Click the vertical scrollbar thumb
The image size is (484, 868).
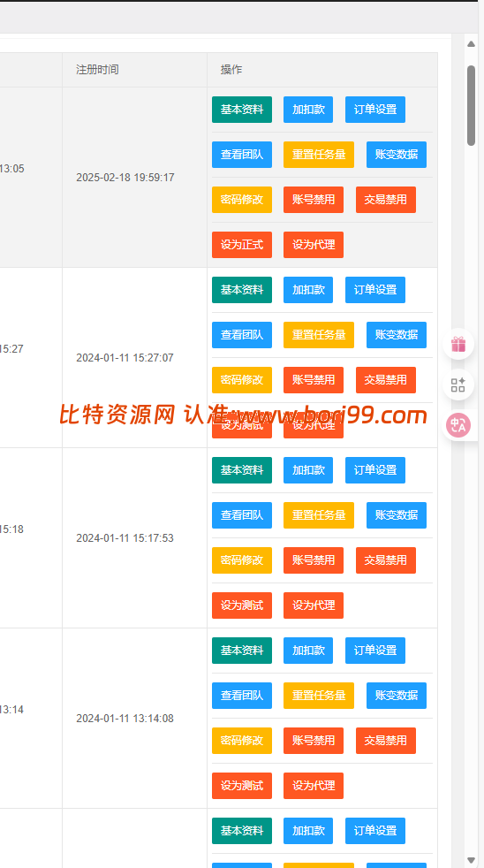pyautogui.click(x=471, y=105)
